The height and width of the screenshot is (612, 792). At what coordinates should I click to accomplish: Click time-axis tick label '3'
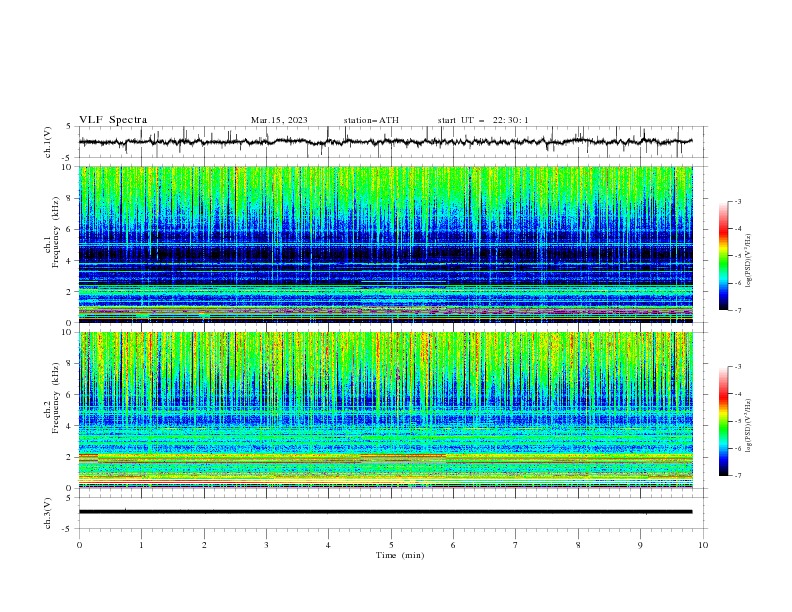coord(266,545)
